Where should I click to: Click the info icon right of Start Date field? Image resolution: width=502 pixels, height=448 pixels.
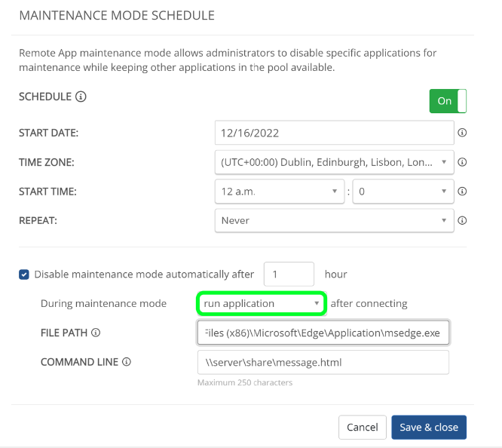(463, 133)
